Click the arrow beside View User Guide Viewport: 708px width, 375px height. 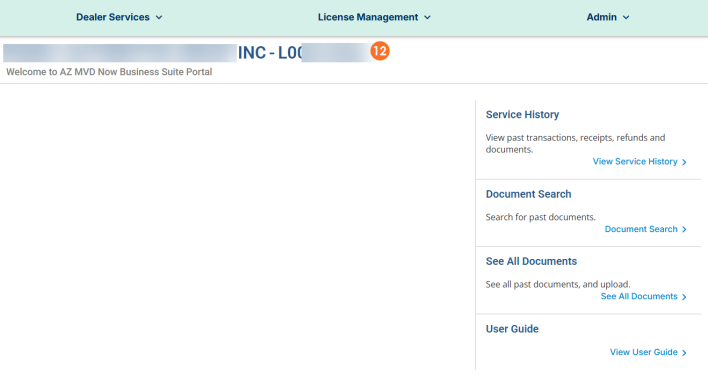(x=684, y=353)
